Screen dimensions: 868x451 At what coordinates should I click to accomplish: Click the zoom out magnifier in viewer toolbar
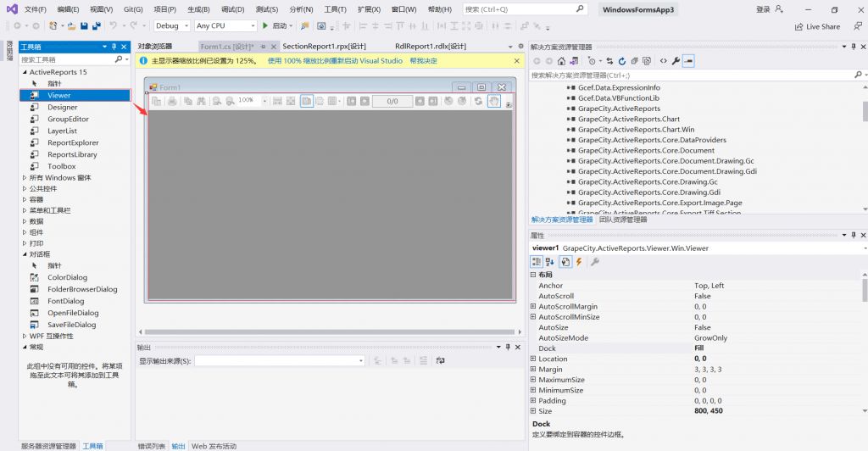(216, 101)
